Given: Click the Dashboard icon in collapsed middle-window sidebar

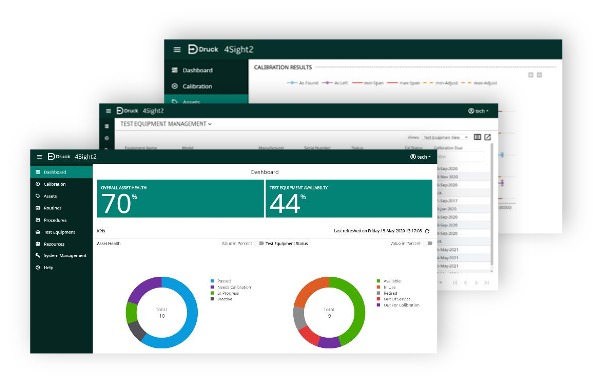Looking at the screenshot, I should tap(107, 126).
